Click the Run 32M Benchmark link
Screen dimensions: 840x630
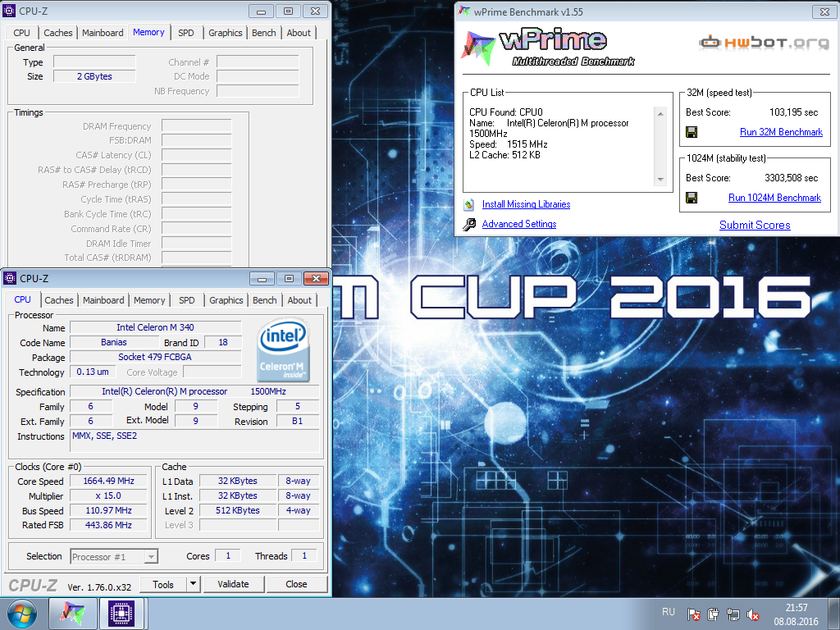click(x=781, y=132)
